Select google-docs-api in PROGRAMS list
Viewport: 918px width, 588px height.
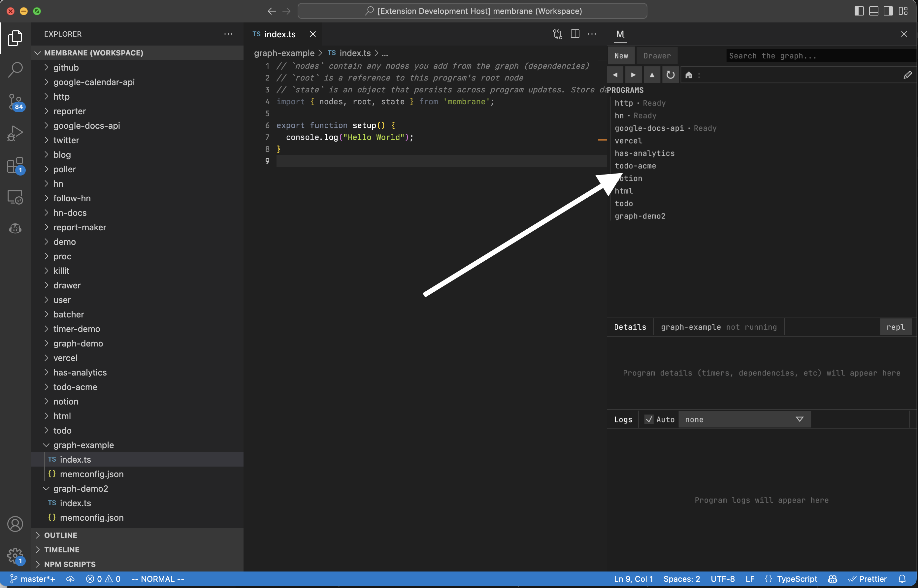tap(649, 128)
